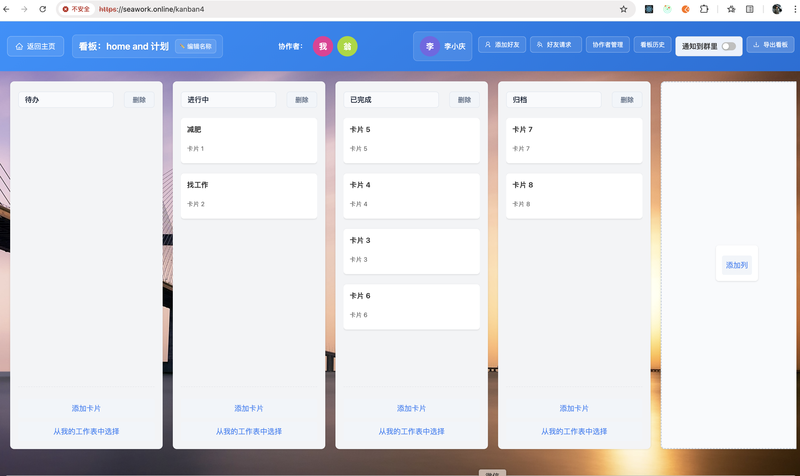This screenshot has height=476, width=800.
Task: Click the green collaborator avatar
Action: pos(347,46)
